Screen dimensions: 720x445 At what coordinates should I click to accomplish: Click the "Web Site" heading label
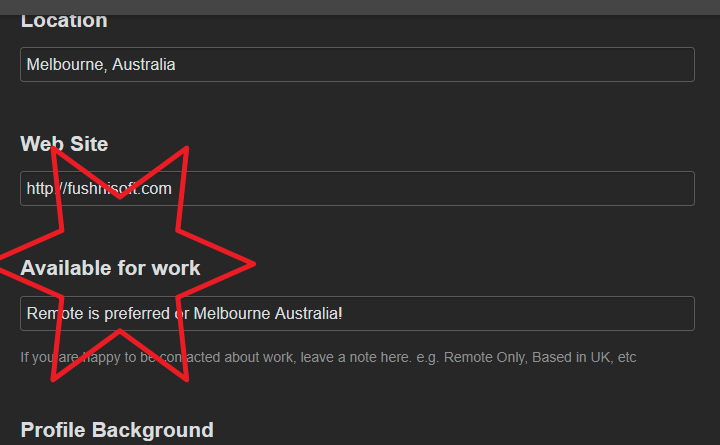coord(64,144)
